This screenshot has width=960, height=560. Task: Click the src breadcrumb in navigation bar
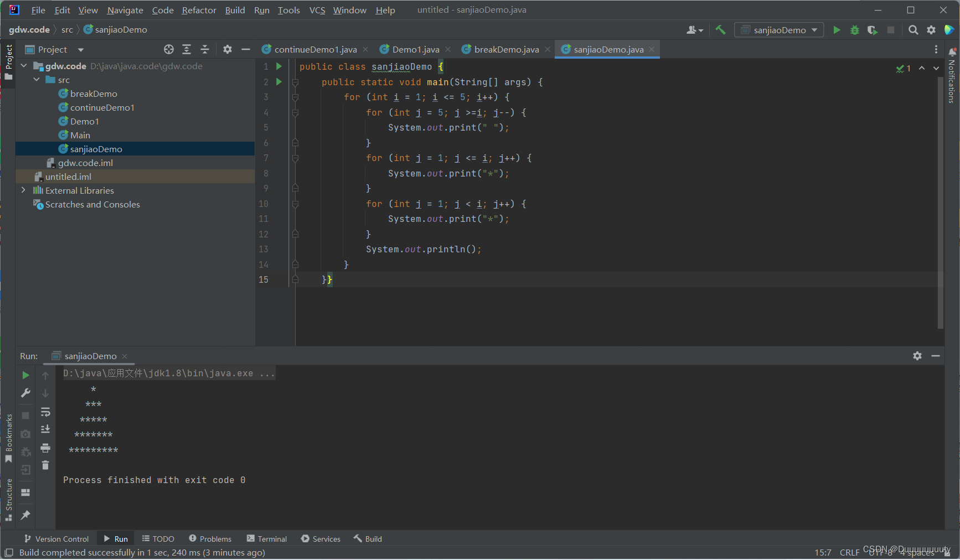pos(67,29)
